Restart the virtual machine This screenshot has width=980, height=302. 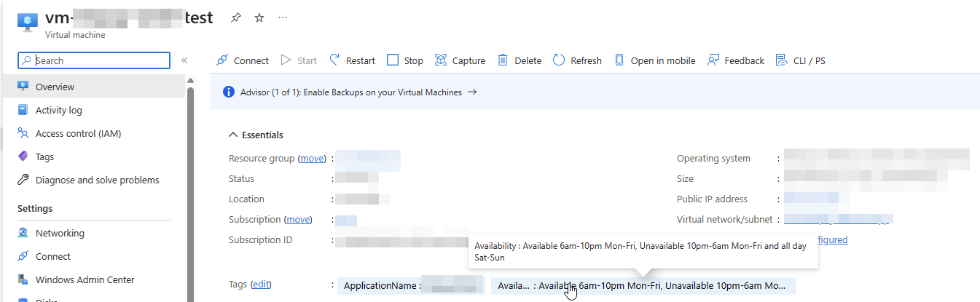point(353,60)
